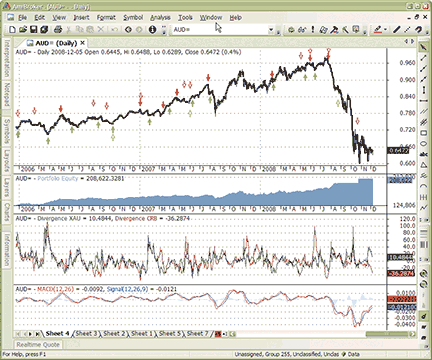Viewport: 432px width, 360px height.
Task: Select the abc text annotation tool
Action: (423, 154)
